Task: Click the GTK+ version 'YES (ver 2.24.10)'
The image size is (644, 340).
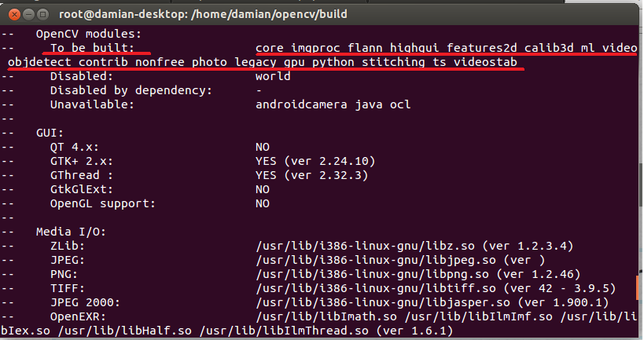Action: click(x=315, y=161)
